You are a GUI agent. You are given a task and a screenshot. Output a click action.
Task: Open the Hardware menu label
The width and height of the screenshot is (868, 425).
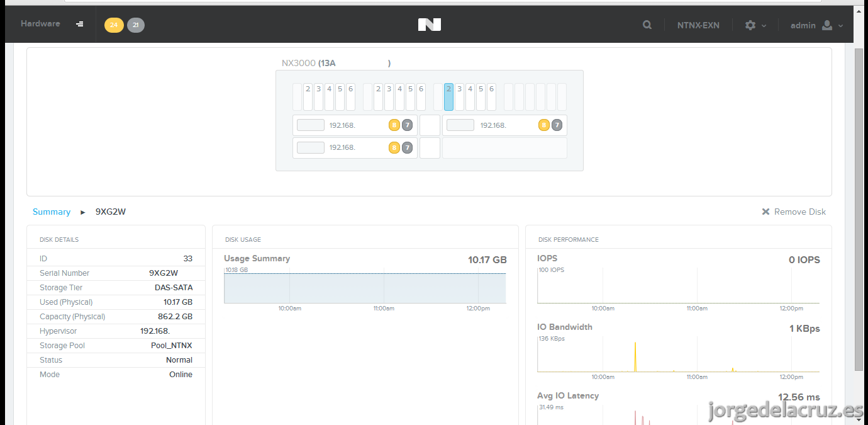[40, 23]
